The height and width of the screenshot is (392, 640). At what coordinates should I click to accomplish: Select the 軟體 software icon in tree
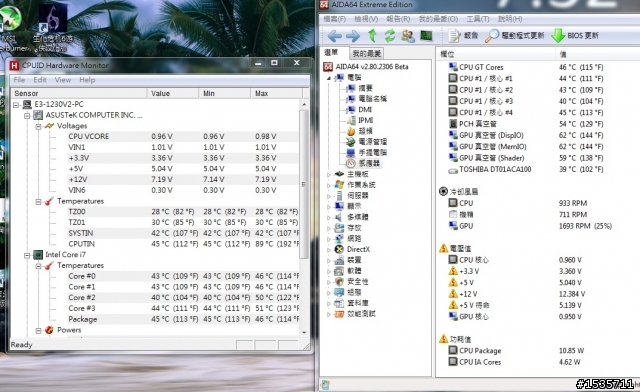tap(339, 271)
